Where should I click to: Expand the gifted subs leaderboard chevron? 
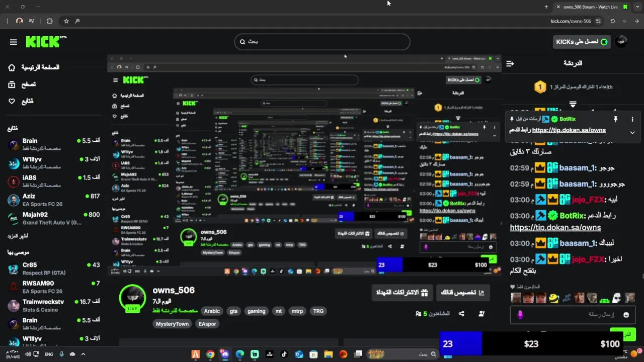573,104
